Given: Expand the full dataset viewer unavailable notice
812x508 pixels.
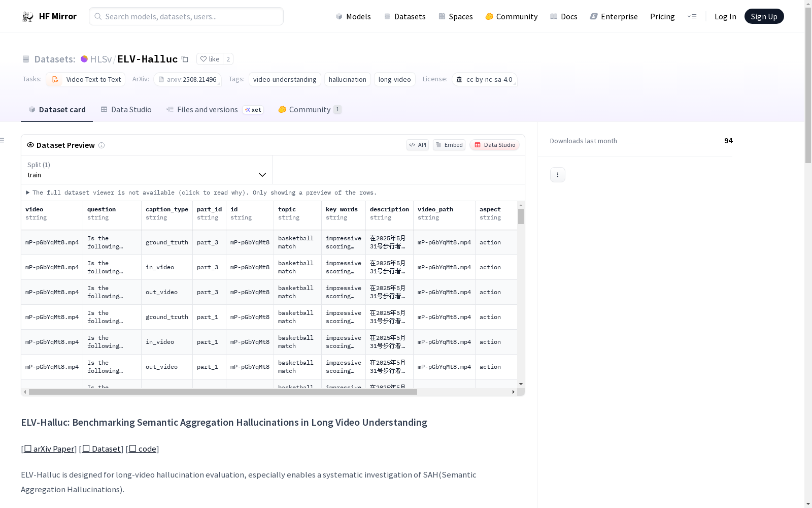Looking at the screenshot, I should pyautogui.click(x=201, y=193).
